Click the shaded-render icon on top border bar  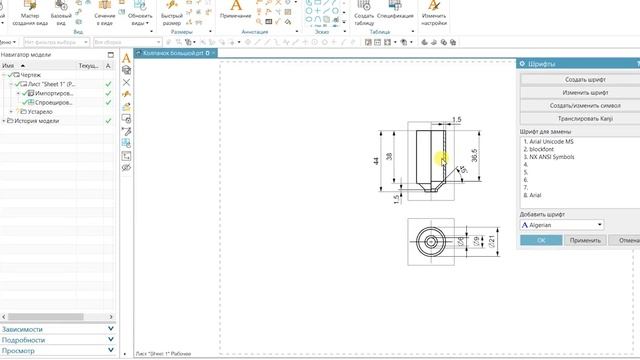point(424,42)
